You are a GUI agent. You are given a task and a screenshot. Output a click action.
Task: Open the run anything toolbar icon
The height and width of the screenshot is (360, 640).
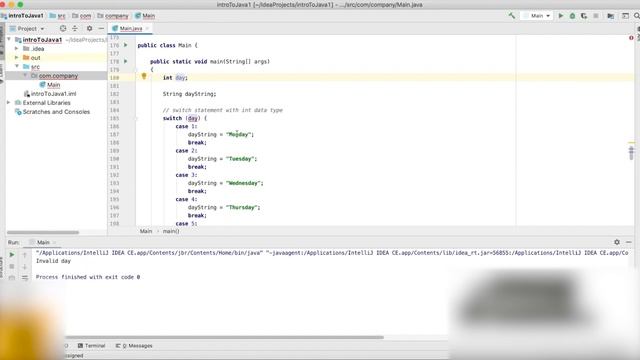(625, 16)
